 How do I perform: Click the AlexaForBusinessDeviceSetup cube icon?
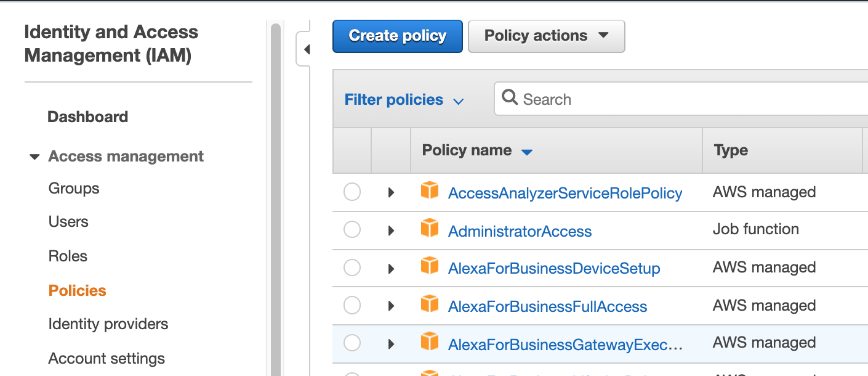[x=430, y=268]
